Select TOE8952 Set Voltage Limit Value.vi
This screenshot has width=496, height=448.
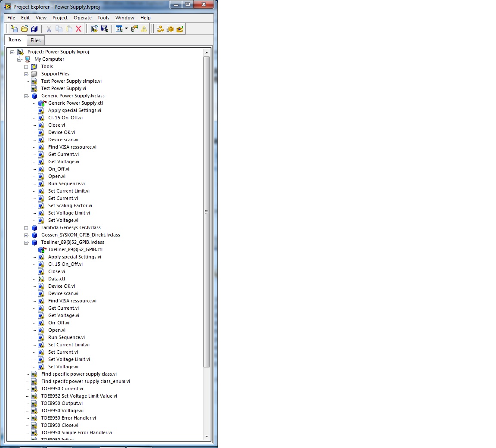[x=79, y=396]
